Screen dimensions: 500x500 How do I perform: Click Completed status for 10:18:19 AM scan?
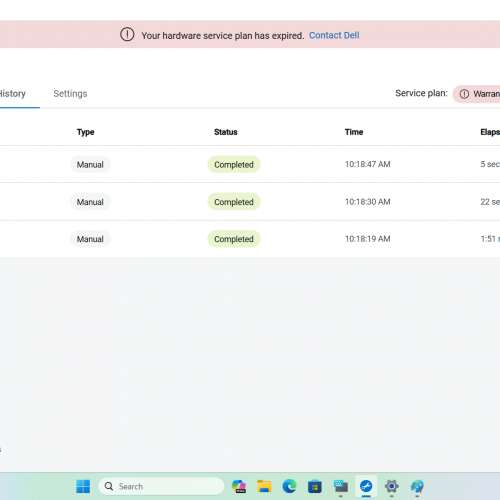pos(234,239)
